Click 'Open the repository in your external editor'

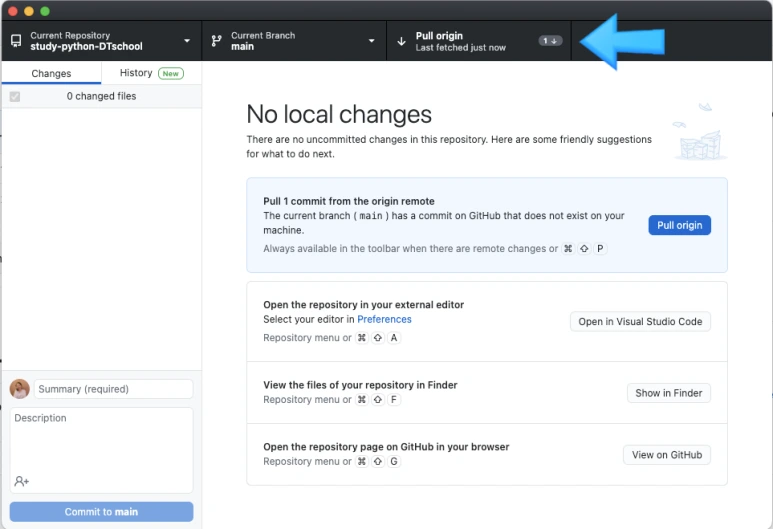point(363,305)
